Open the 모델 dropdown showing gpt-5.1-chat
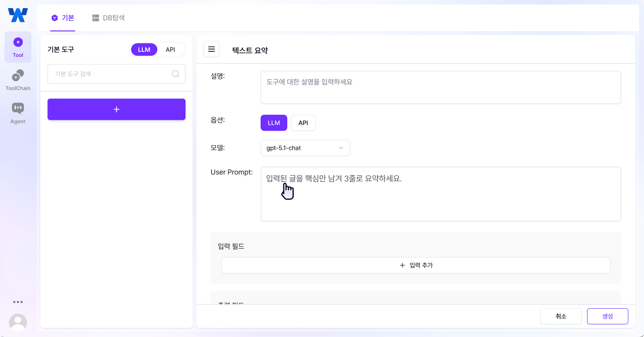The width and height of the screenshot is (644, 337). [x=305, y=148]
